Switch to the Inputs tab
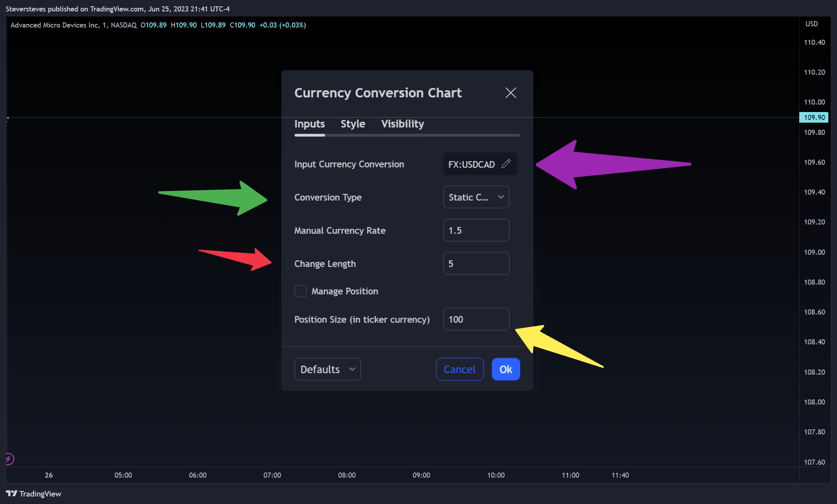The image size is (837, 504). pyautogui.click(x=309, y=124)
